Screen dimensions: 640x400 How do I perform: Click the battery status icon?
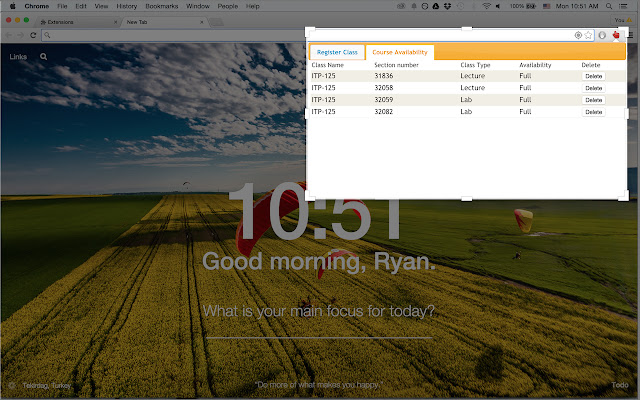[x=531, y=6]
